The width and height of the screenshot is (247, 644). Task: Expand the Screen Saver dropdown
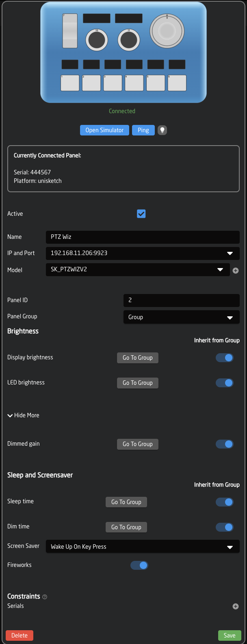142,547
